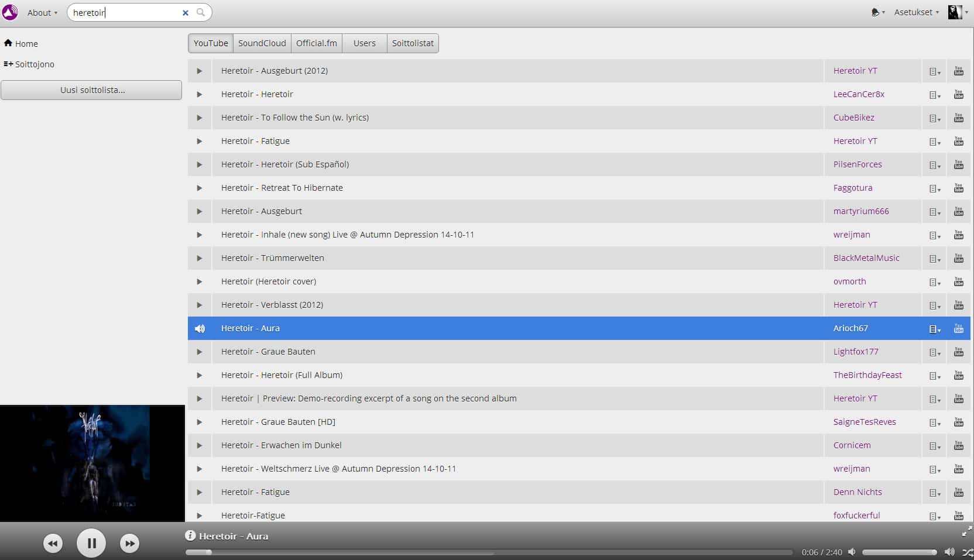Open uploader CubeBikez link

click(854, 118)
